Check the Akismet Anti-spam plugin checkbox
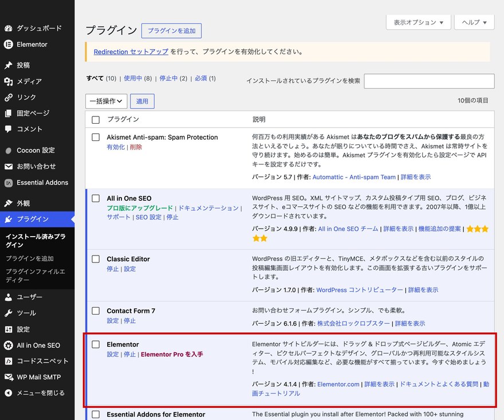The width and height of the screenshot is (504, 420). [96, 137]
